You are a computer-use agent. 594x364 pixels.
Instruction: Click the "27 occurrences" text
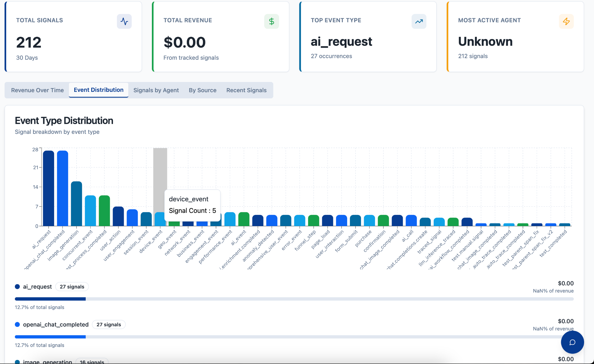(x=331, y=56)
